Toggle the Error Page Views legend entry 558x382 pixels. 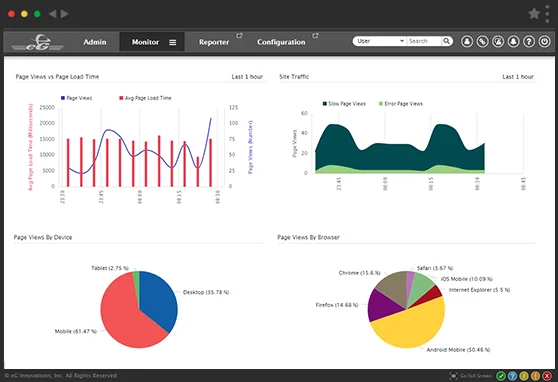(x=401, y=104)
